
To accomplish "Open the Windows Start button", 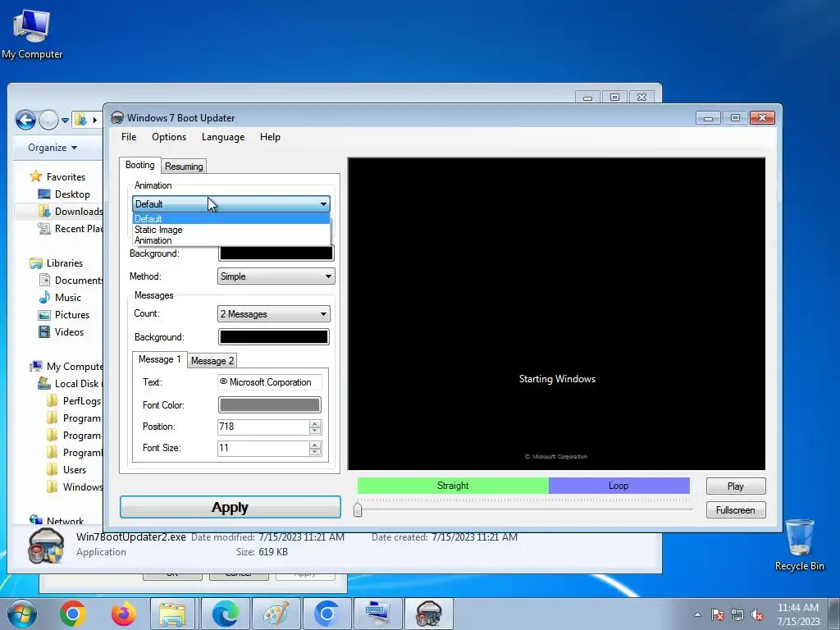I will pyautogui.click(x=22, y=614).
